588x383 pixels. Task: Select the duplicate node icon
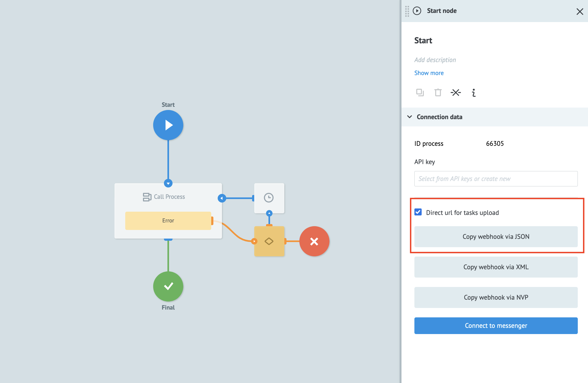[x=420, y=93]
